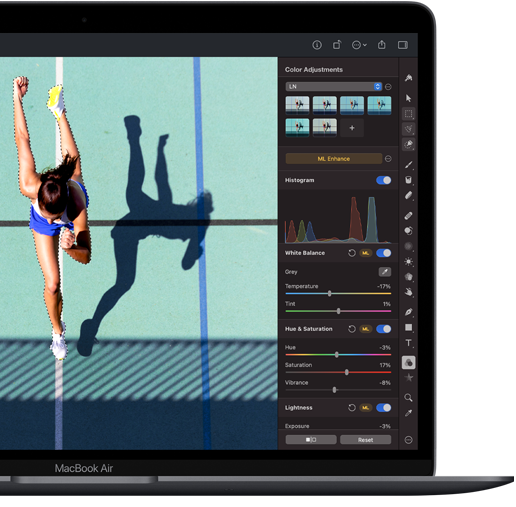Select fourth preset thumbnail in top row

click(x=379, y=105)
